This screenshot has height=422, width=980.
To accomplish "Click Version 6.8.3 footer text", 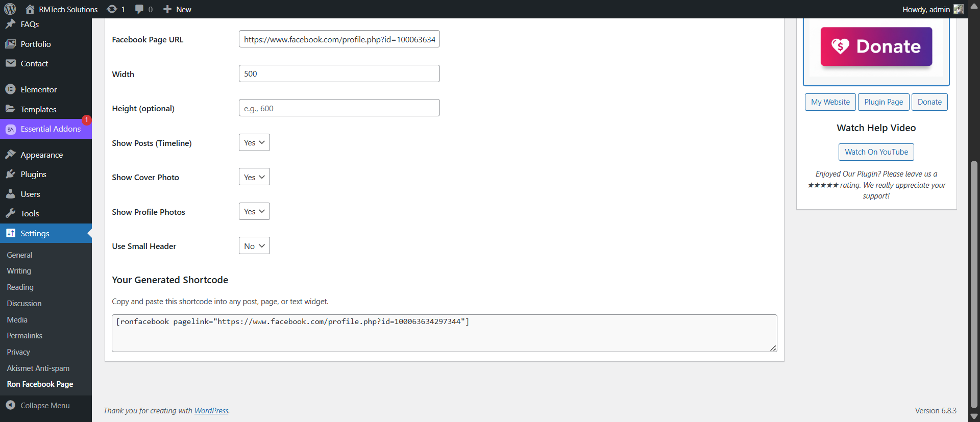I will [936, 411].
